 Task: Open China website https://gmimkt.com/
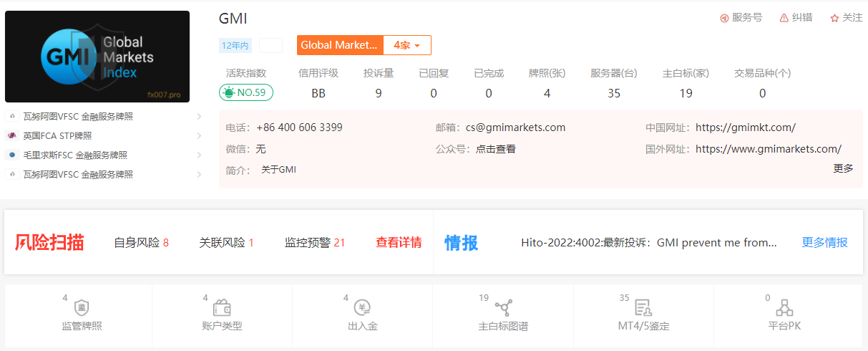pyautogui.click(x=746, y=128)
